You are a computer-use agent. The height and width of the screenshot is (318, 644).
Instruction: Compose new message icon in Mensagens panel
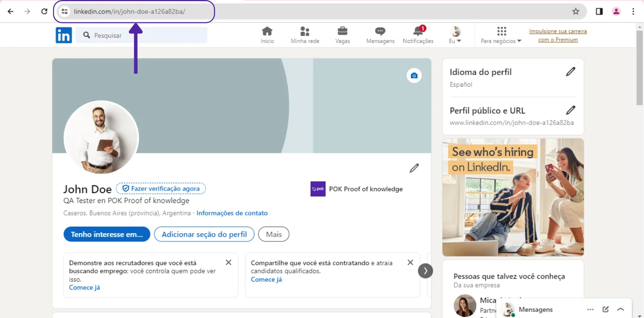[x=605, y=310]
